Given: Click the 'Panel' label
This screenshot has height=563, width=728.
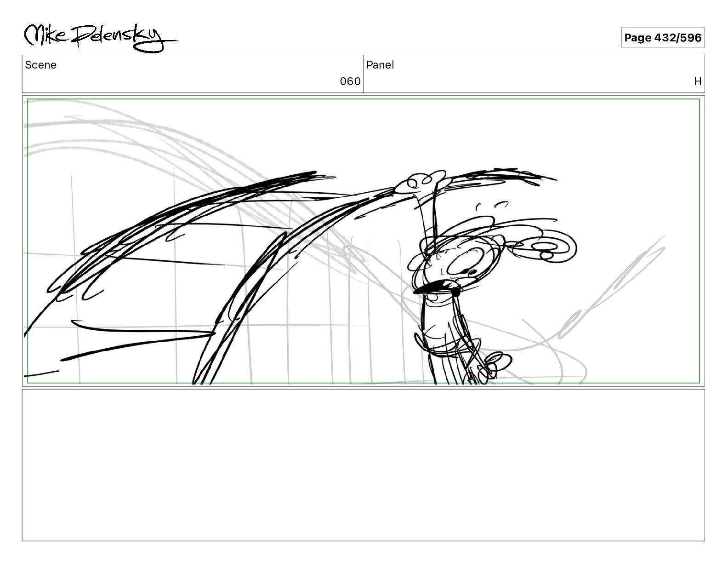Looking at the screenshot, I should (x=380, y=65).
